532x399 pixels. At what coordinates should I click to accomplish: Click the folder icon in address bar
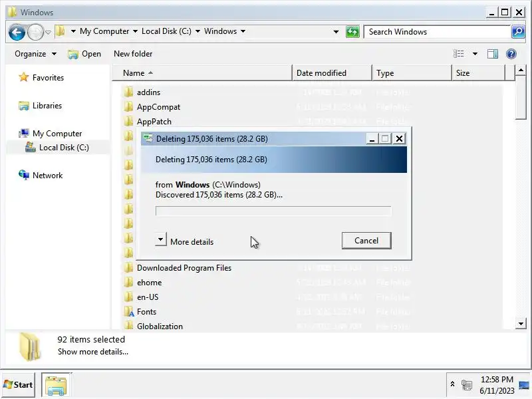(x=60, y=31)
